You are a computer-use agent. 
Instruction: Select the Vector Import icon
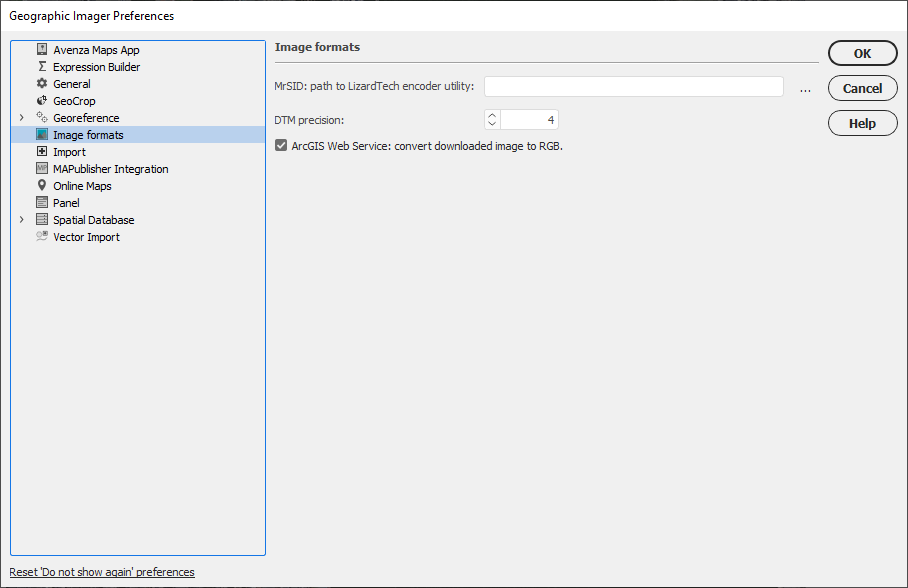(x=41, y=236)
